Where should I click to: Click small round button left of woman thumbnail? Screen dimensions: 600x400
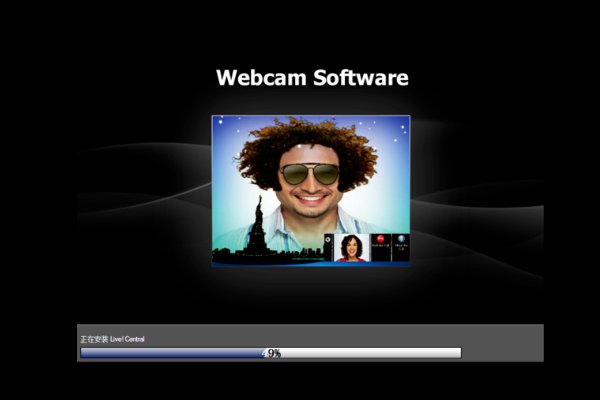pos(328,240)
